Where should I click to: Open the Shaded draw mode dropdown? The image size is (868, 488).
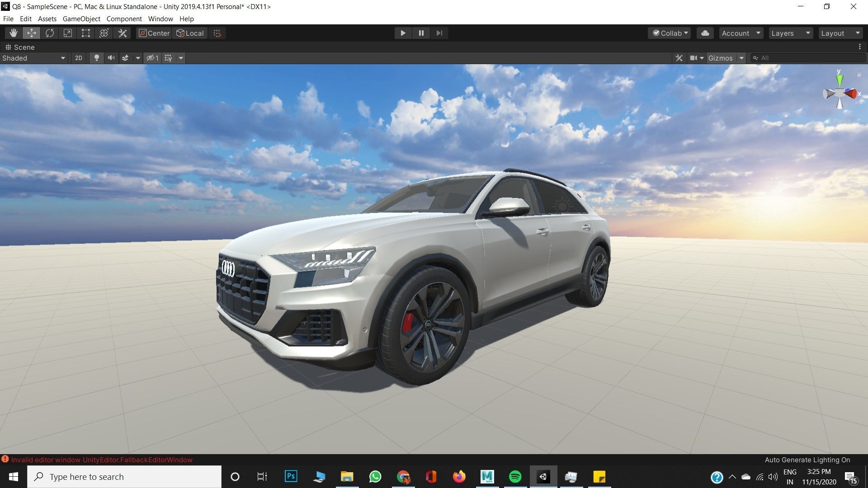pyautogui.click(x=32, y=58)
